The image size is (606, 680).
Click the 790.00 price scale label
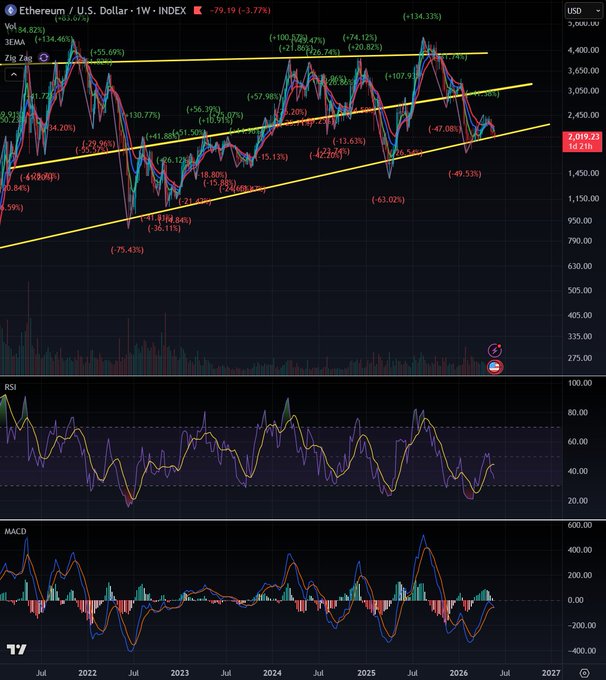tap(580, 241)
